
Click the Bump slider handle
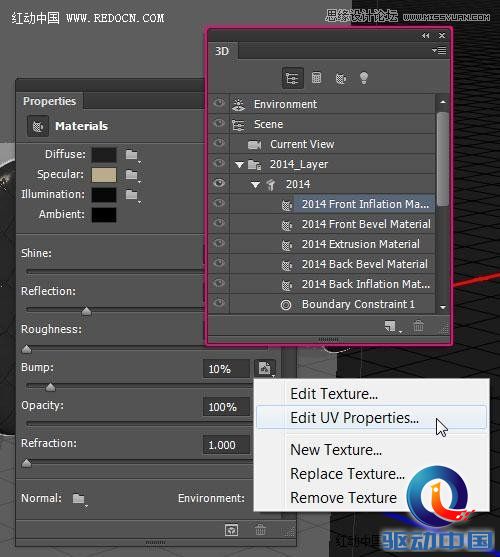click(50, 386)
